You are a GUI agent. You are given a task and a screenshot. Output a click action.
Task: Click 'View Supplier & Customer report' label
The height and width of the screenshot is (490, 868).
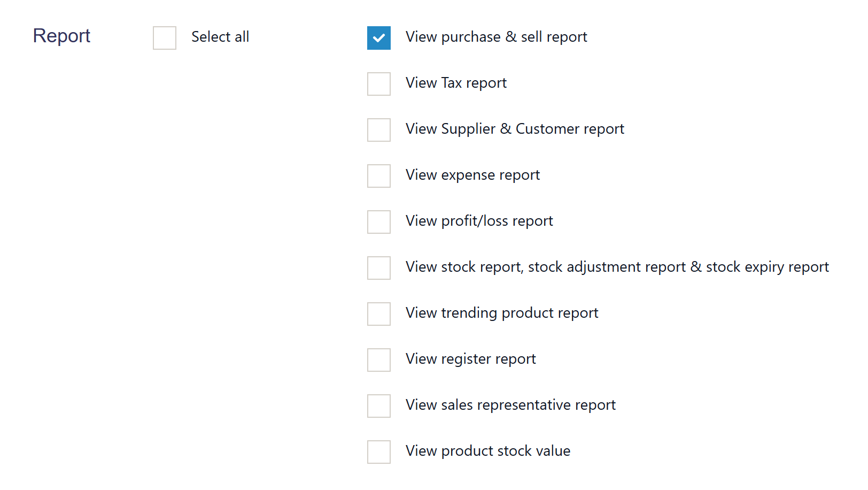(515, 129)
